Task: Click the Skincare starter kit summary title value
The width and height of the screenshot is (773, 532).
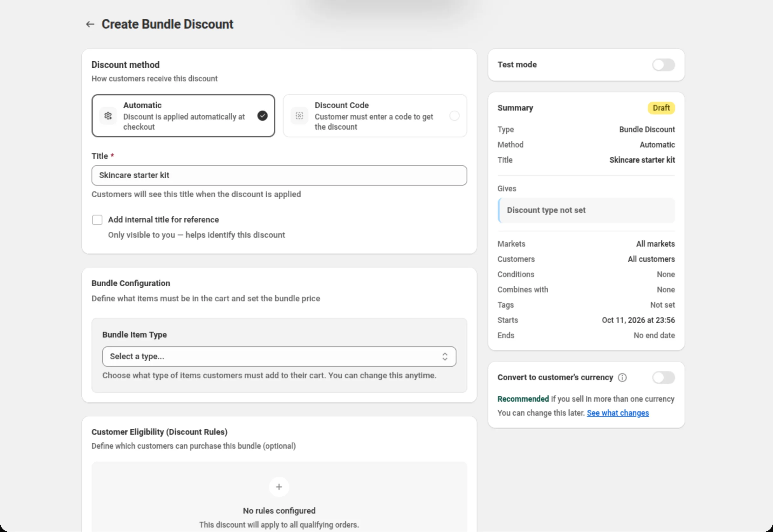Action: point(642,160)
